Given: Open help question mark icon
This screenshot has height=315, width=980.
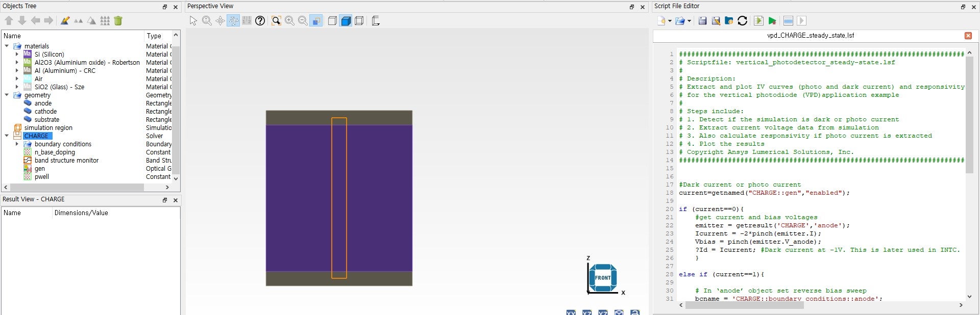Looking at the screenshot, I should 260,20.
